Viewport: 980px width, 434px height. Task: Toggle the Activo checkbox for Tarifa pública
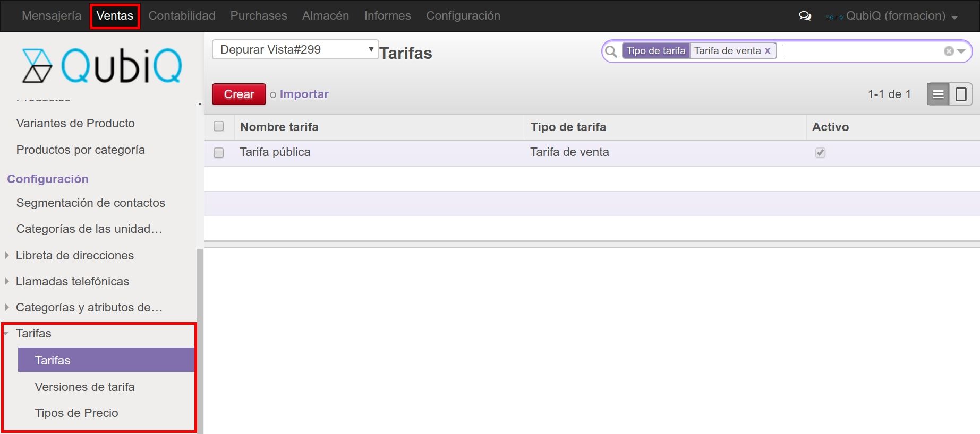pyautogui.click(x=820, y=153)
